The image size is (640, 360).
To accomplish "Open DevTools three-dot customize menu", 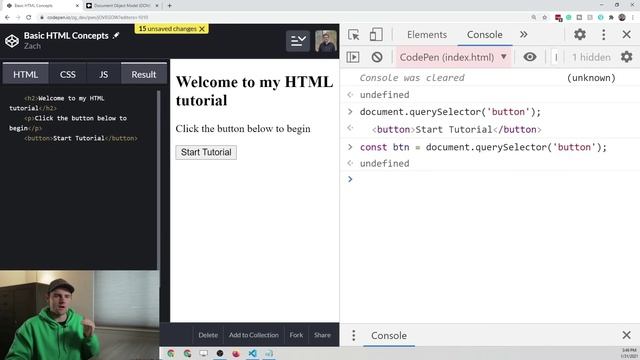I will [604, 35].
